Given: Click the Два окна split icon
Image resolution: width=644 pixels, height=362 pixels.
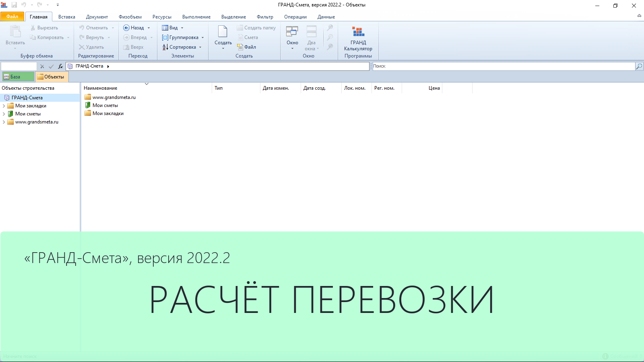Looking at the screenshot, I should tap(312, 31).
